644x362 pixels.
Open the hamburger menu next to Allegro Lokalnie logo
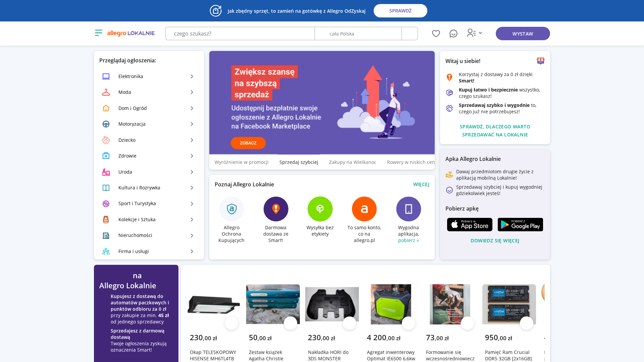pos(98,33)
